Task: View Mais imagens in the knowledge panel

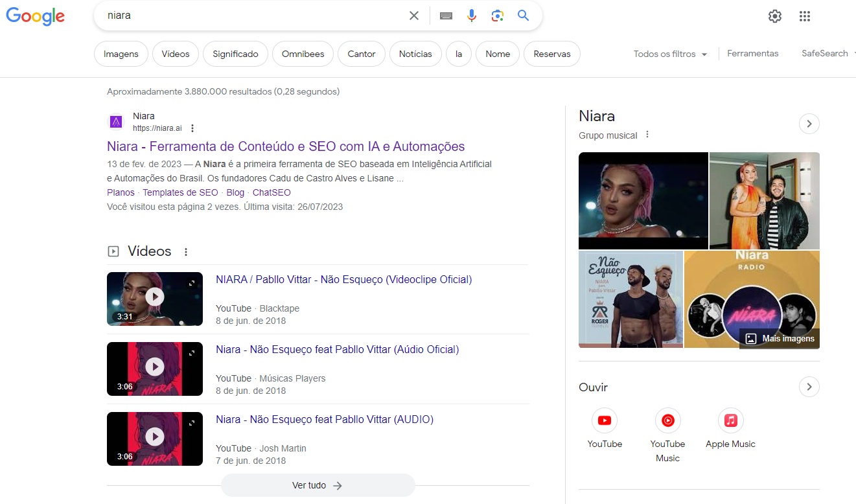Action: click(779, 338)
